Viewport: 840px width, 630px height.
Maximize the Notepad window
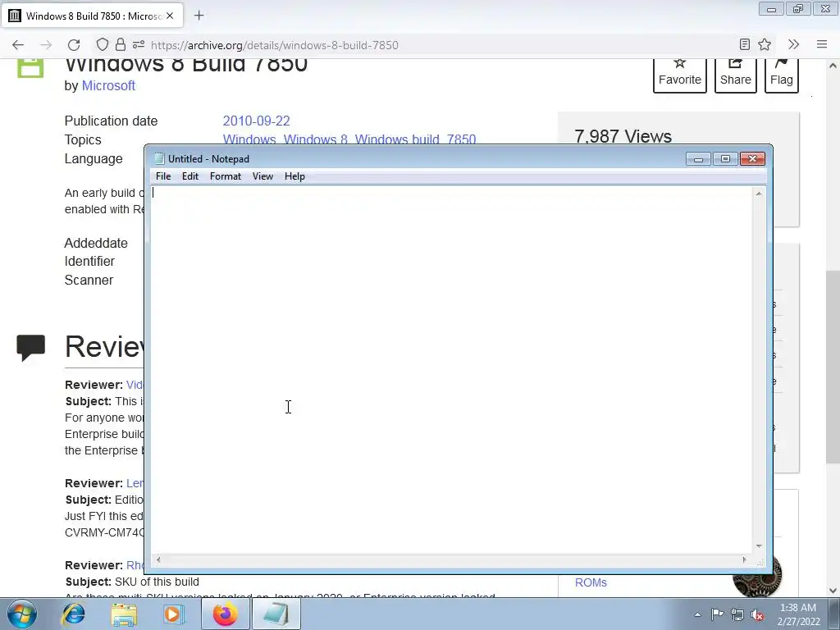(x=725, y=159)
